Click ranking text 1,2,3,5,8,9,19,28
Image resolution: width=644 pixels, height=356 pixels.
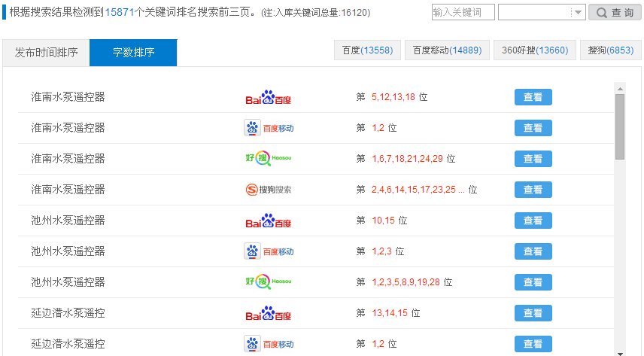tap(406, 282)
